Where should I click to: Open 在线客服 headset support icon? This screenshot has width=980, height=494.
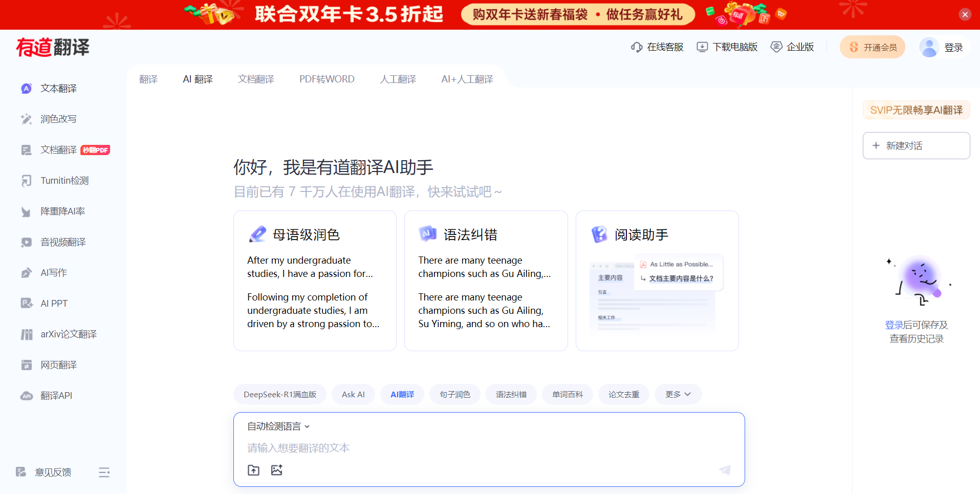(x=637, y=47)
